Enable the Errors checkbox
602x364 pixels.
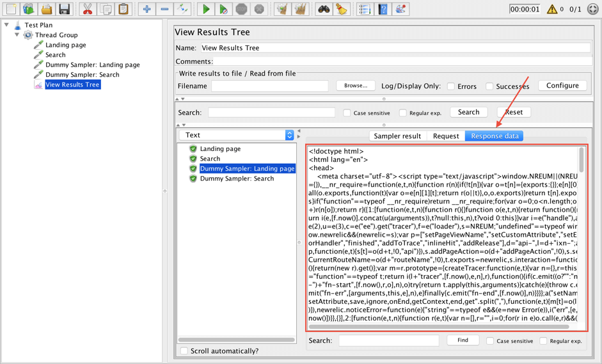[451, 86]
